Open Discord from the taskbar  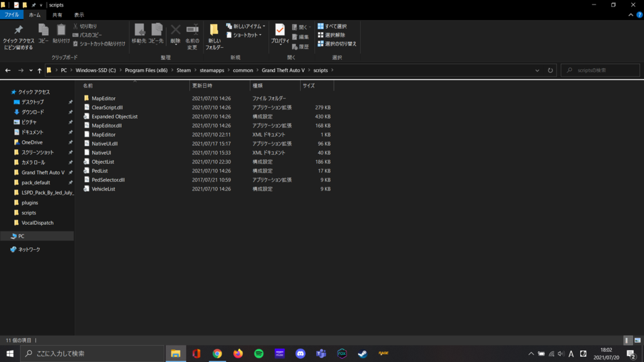pos(300,354)
